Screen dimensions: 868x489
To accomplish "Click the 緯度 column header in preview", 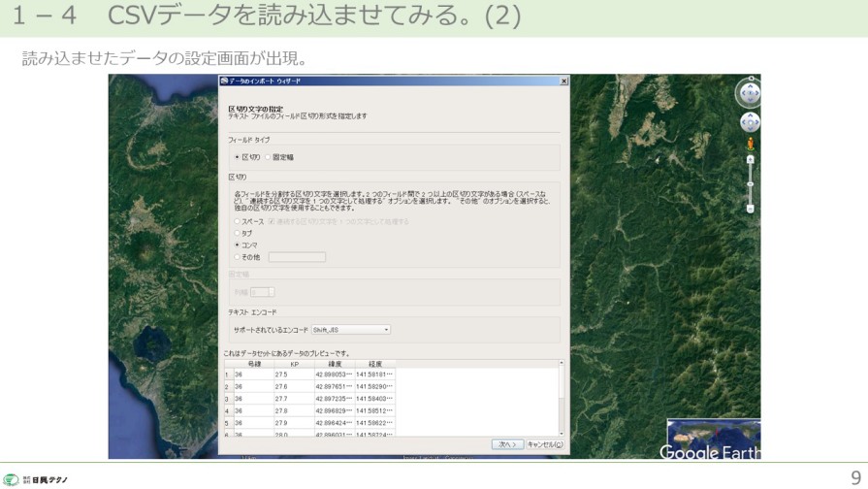I will coord(335,364).
